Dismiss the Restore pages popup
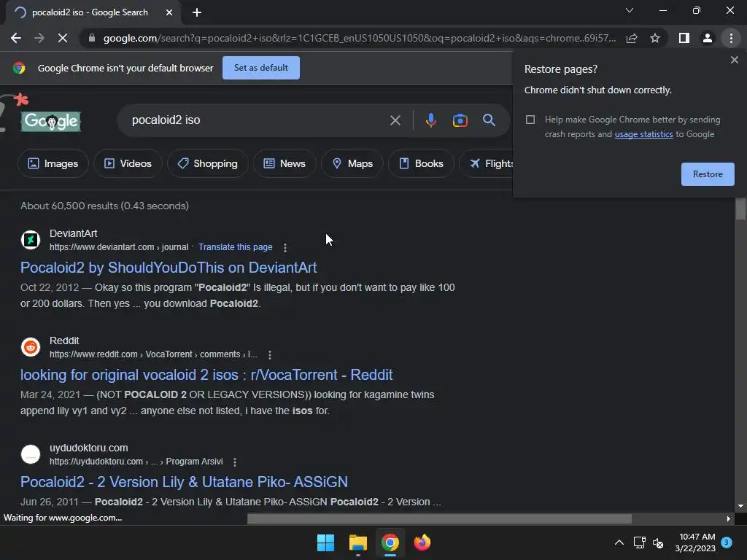This screenshot has width=747, height=560. coord(734,60)
